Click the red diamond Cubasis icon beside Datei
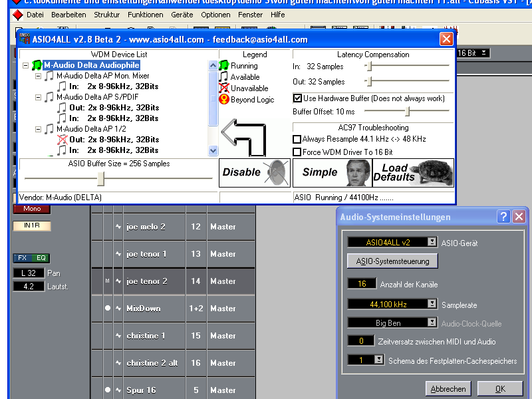 (18, 15)
